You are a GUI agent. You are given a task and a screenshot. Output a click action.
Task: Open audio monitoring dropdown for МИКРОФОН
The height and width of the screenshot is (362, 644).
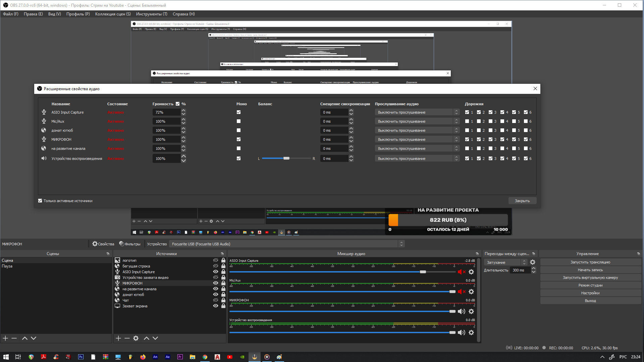click(x=417, y=139)
